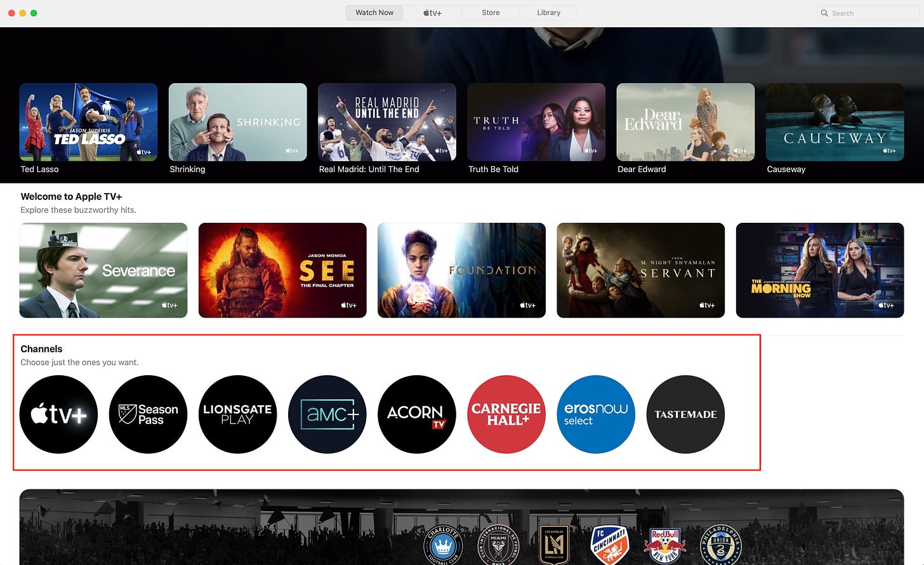Click the Dear Edward caption
924x565 pixels.
click(x=642, y=169)
